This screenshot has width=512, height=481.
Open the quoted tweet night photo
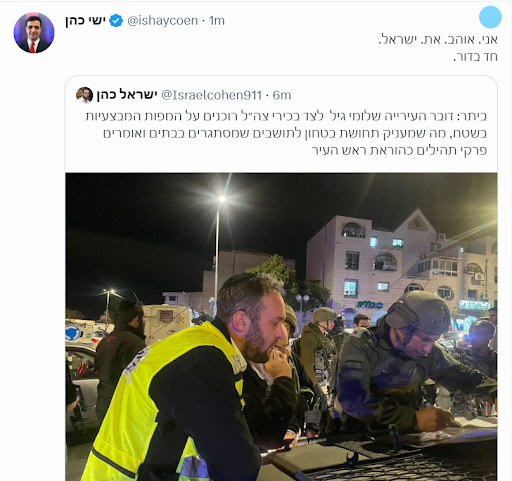pos(281,327)
